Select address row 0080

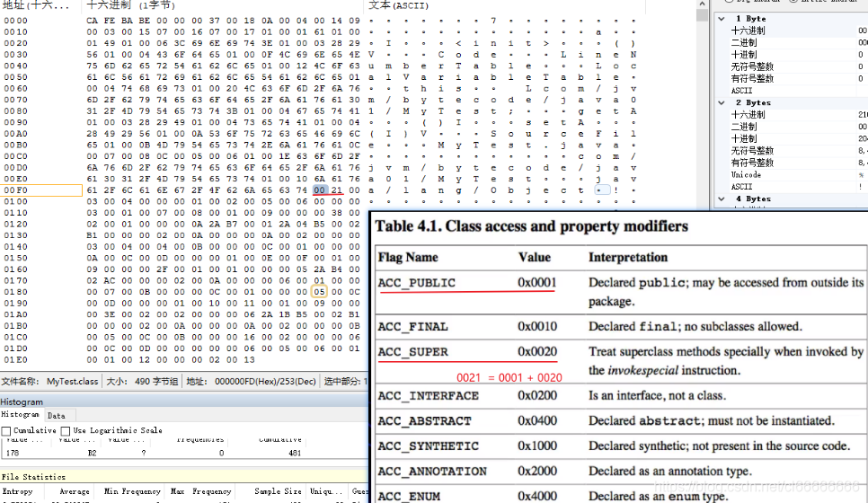[x=15, y=111]
